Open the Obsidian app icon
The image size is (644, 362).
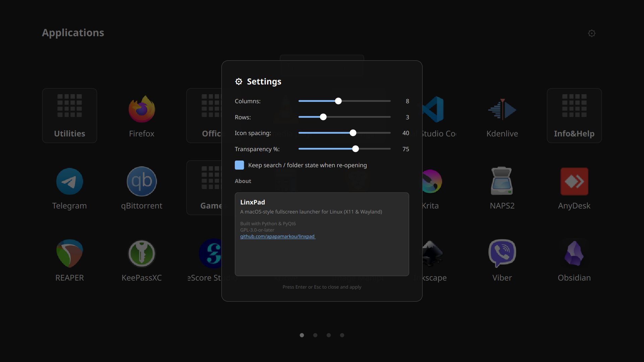pos(574,254)
